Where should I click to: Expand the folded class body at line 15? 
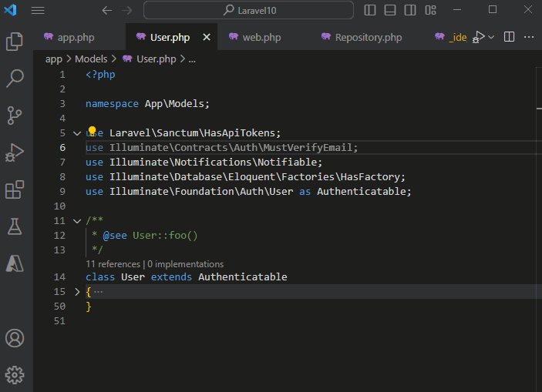(77, 292)
